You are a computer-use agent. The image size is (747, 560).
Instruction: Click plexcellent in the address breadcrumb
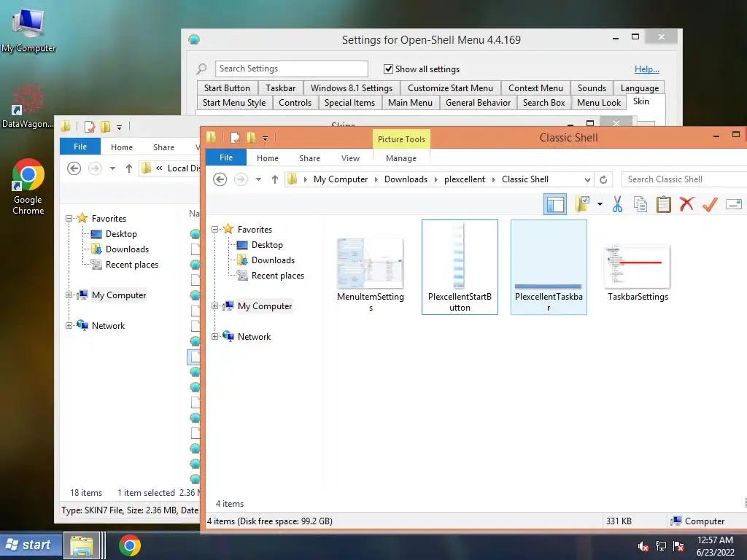click(465, 179)
